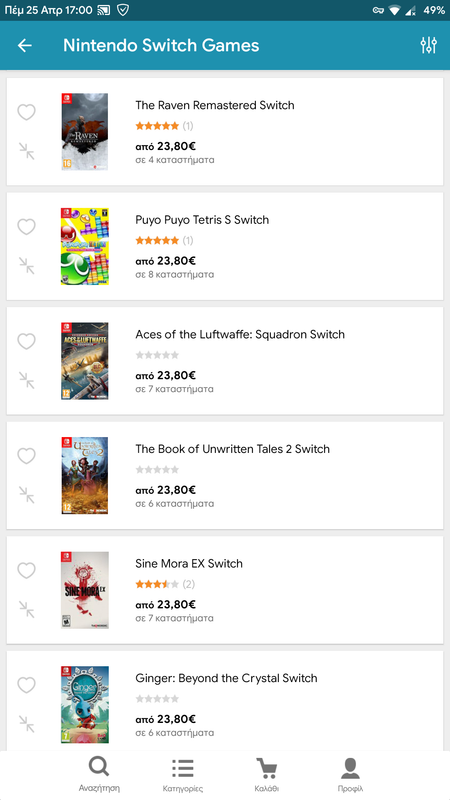
Task: Open Puyo Puyo Tetris S Switch title
Action: [x=202, y=220]
